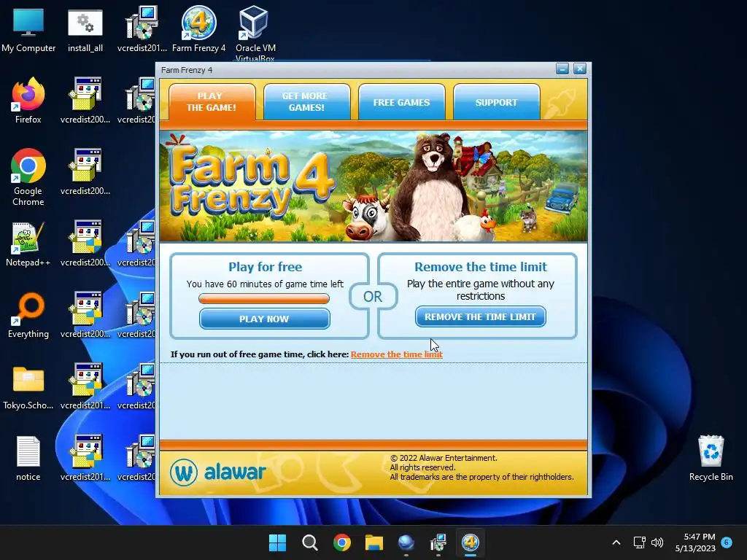Click the Farm Frenzy 4 banner image
Image resolution: width=747 pixels, height=560 pixels.
point(373,186)
